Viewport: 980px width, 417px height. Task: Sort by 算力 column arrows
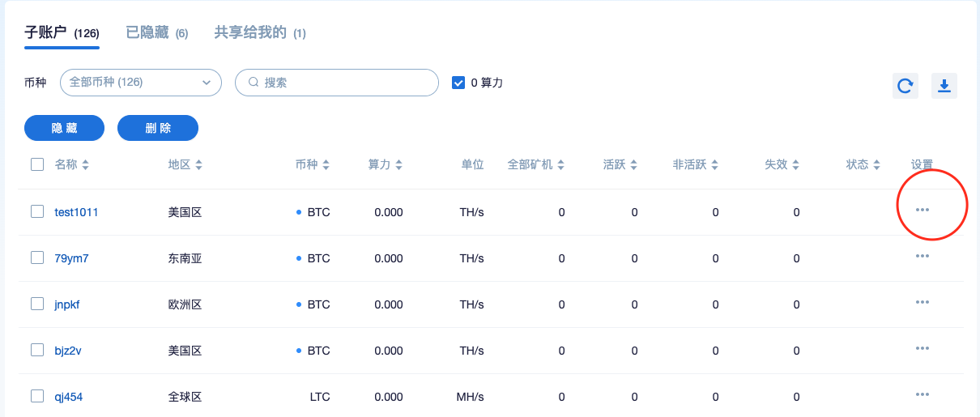[x=398, y=165]
